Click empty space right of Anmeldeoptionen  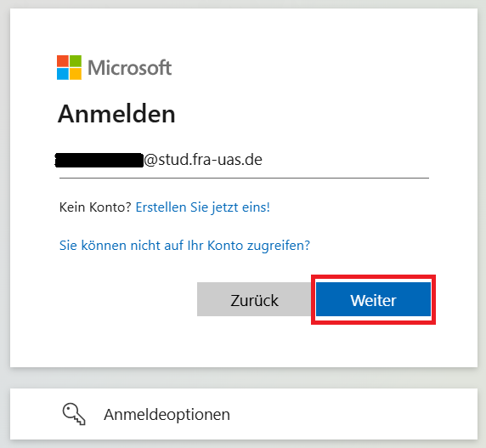point(353,414)
